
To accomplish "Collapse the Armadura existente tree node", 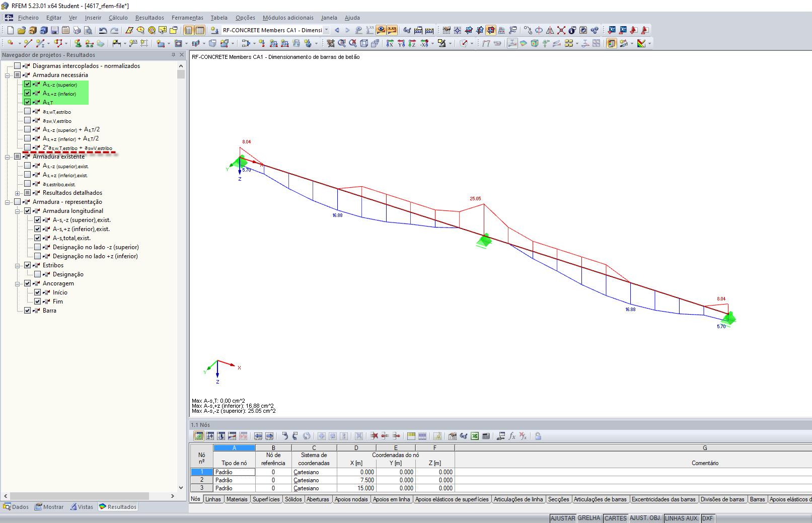I will pos(8,157).
